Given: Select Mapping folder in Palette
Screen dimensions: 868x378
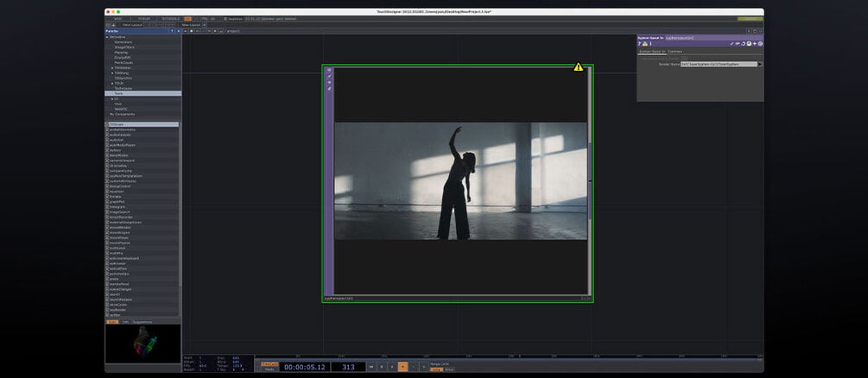Looking at the screenshot, I should [121, 52].
